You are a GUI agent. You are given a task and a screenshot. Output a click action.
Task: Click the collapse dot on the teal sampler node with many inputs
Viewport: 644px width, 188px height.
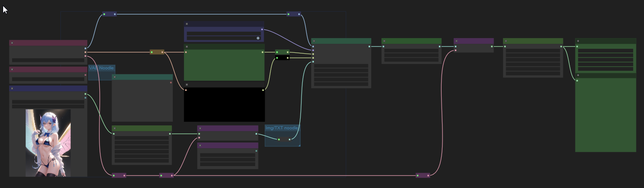tap(314, 41)
